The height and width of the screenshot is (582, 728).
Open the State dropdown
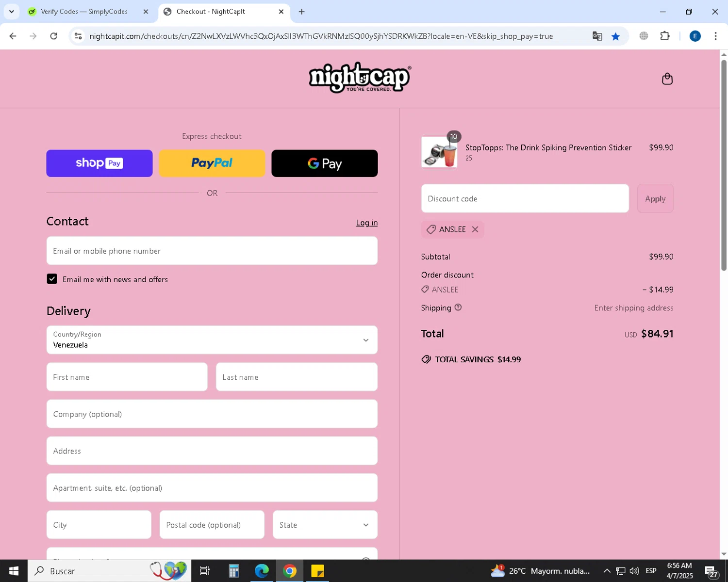325,525
